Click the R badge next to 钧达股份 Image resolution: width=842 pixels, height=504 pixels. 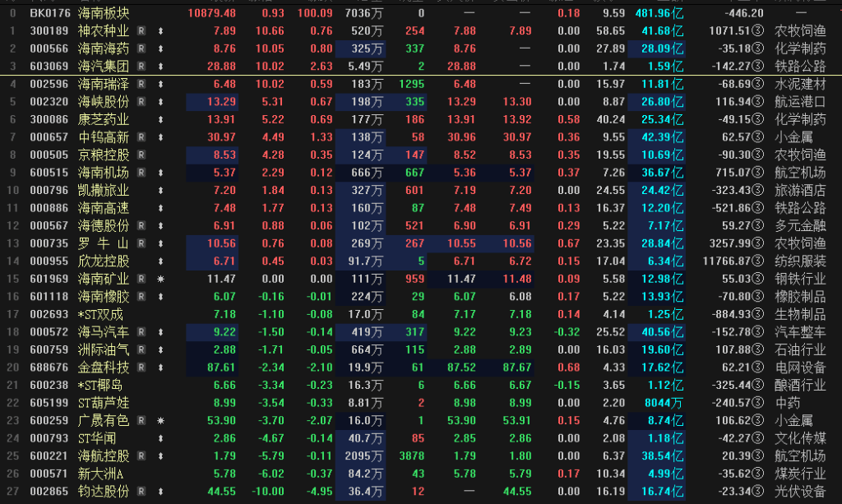pos(141,492)
